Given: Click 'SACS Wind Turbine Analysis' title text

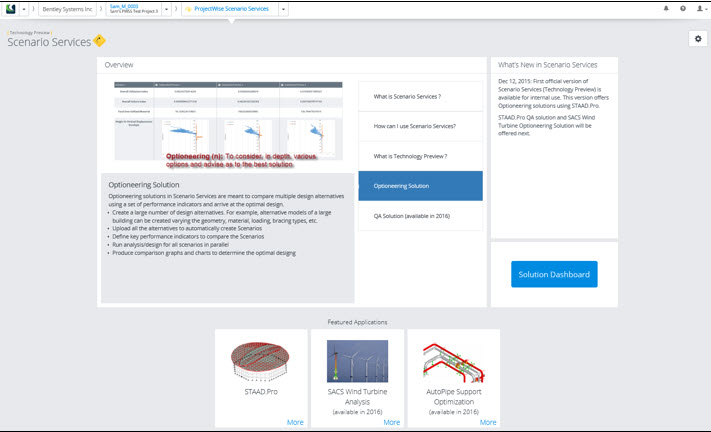Looking at the screenshot, I should click(357, 397).
